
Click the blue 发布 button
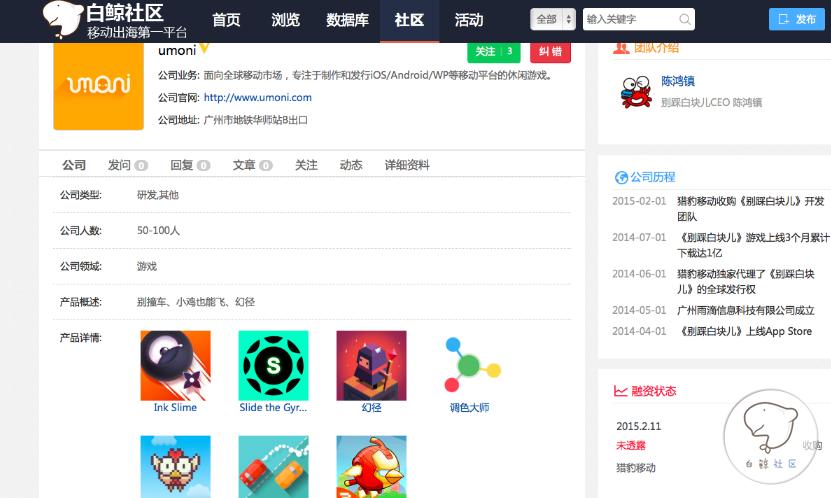point(797,20)
